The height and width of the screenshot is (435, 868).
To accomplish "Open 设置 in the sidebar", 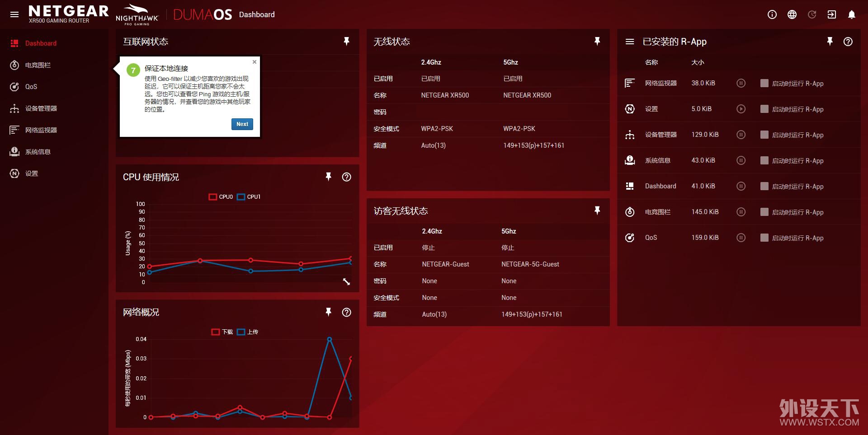I will pyautogui.click(x=54, y=173).
